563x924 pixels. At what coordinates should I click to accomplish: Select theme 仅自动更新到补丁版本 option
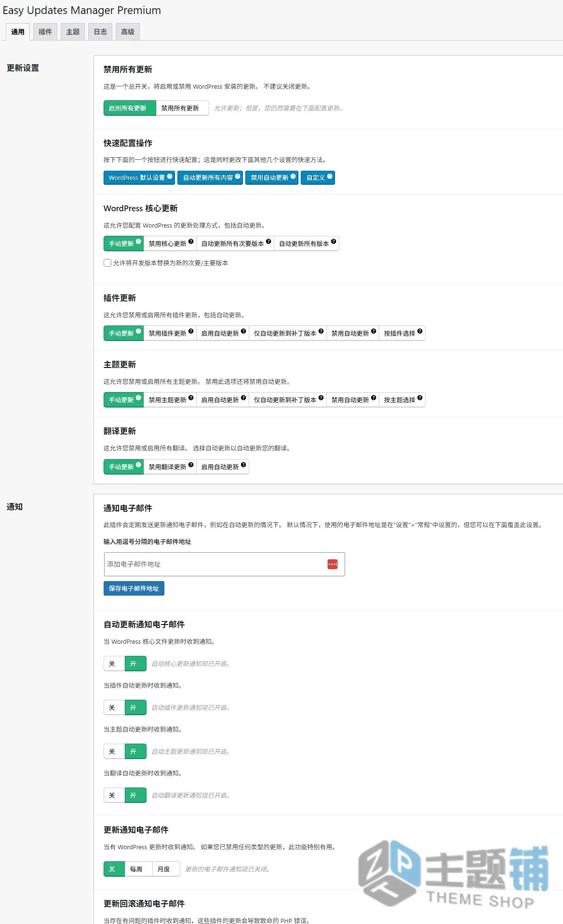(288, 400)
